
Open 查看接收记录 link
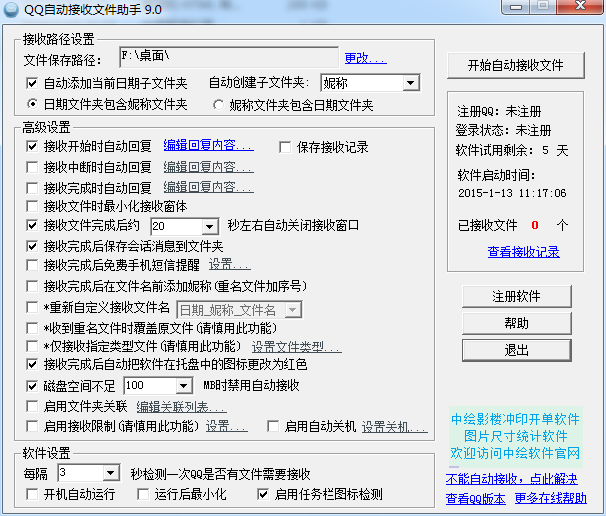[523, 252]
